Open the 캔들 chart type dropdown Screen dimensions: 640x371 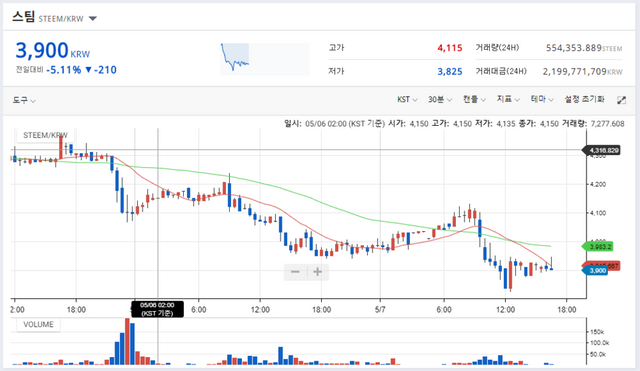(x=474, y=99)
